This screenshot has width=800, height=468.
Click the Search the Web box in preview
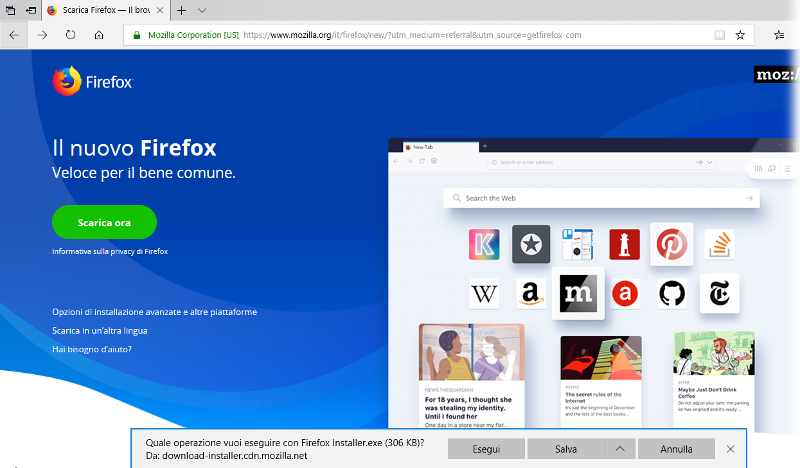coord(602,198)
